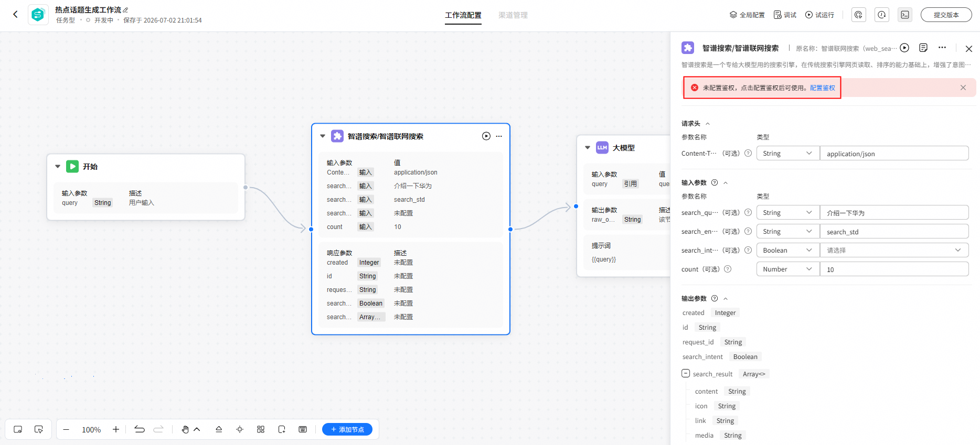The width and height of the screenshot is (980, 445).
Task: Zoom out the canvas with the minus icon
Action: 66,429
